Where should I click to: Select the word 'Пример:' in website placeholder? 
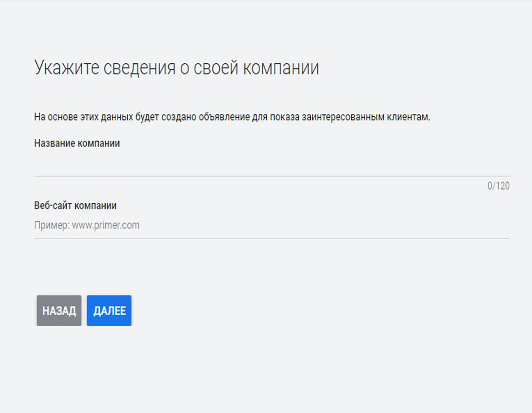(52, 225)
